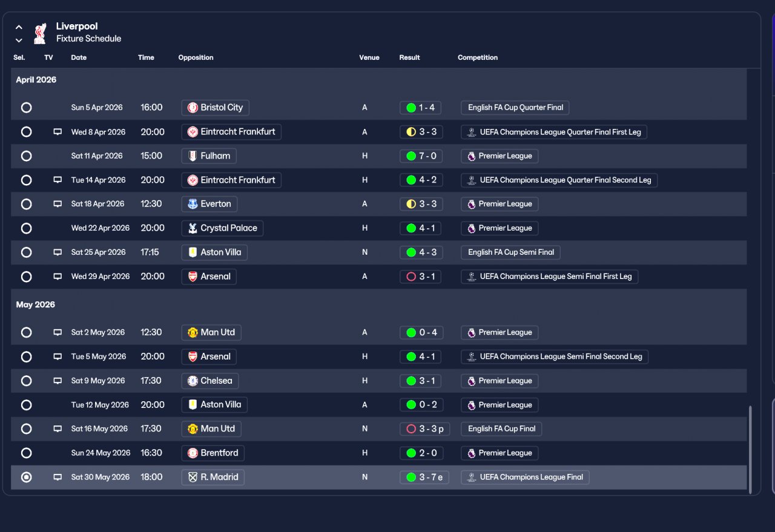The width and height of the screenshot is (775, 532).
Task: Click TV icon on Arsenal 29 Apr row
Action: click(x=58, y=277)
